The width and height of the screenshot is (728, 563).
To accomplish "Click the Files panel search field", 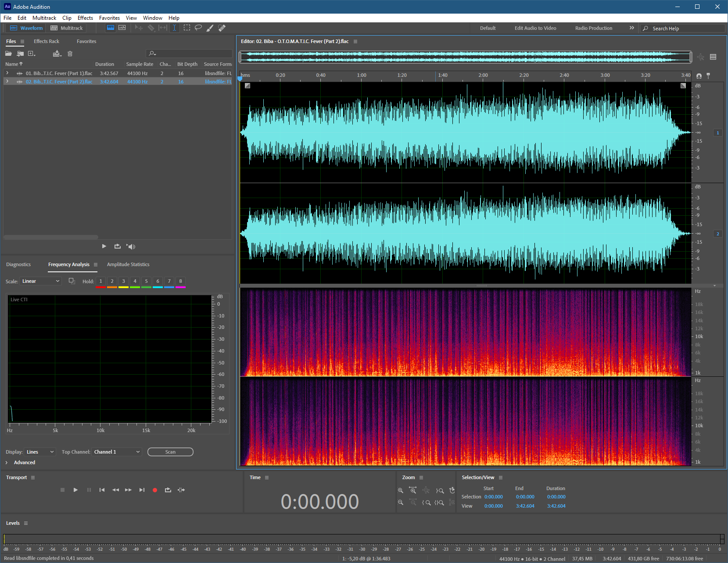I will tap(189, 54).
